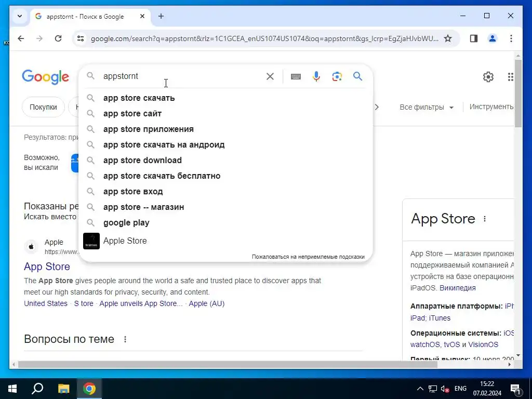532x399 pixels.
Task: Open options next to Вопросы по теме
Action: (125, 339)
